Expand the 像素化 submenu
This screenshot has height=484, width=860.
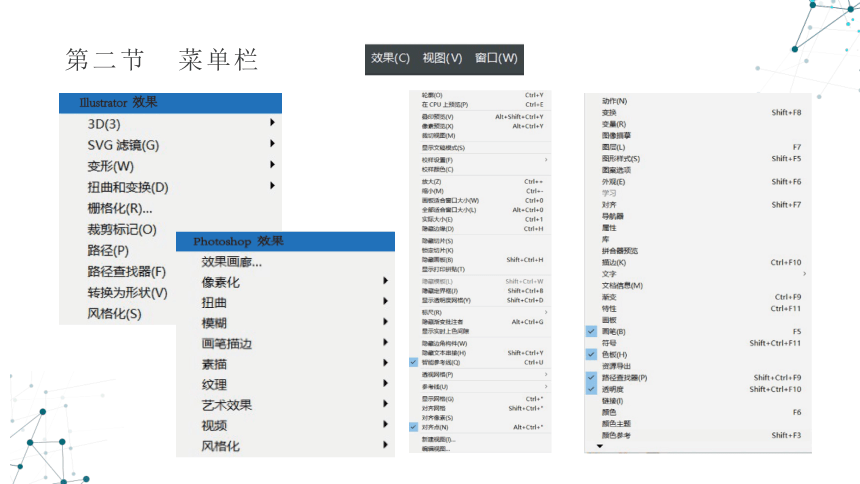click(x=285, y=282)
